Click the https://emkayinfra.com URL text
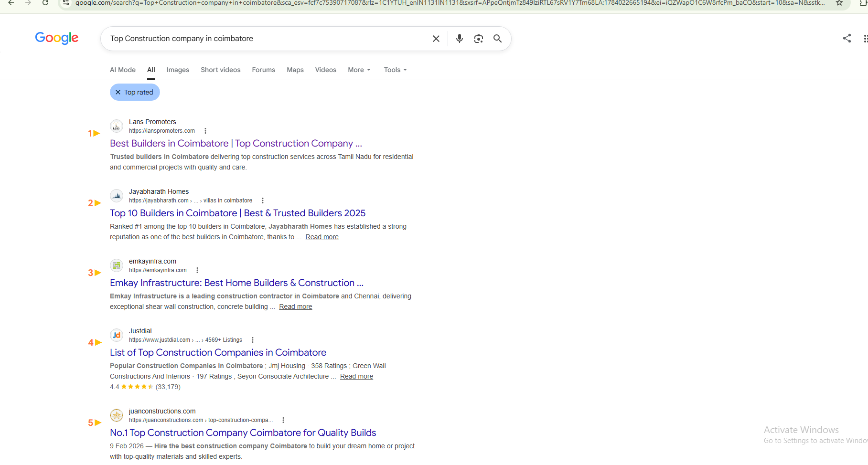Screen dimensions: 868x465 pyautogui.click(x=158, y=270)
